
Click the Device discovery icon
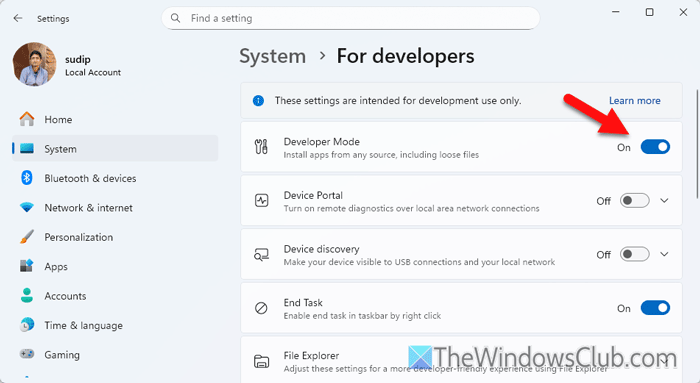[x=261, y=254]
